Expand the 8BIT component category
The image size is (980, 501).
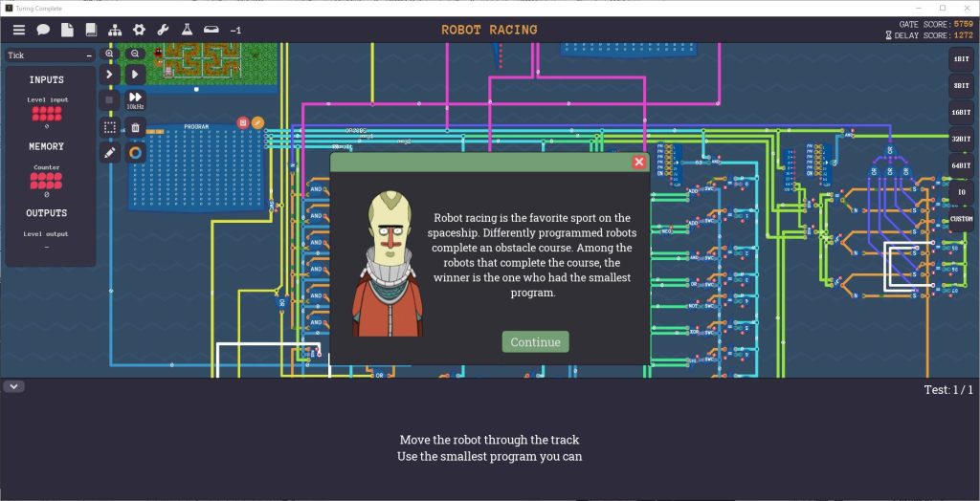coord(961,85)
